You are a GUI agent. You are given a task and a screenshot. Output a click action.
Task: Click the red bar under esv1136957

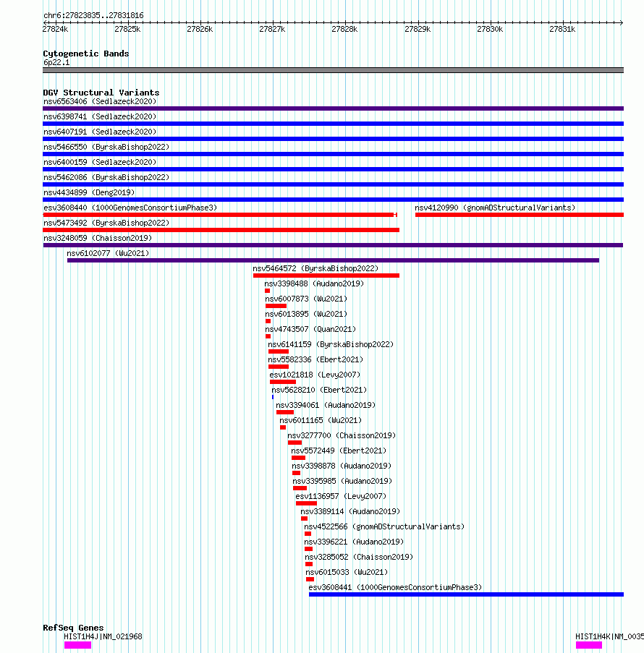[306, 503]
